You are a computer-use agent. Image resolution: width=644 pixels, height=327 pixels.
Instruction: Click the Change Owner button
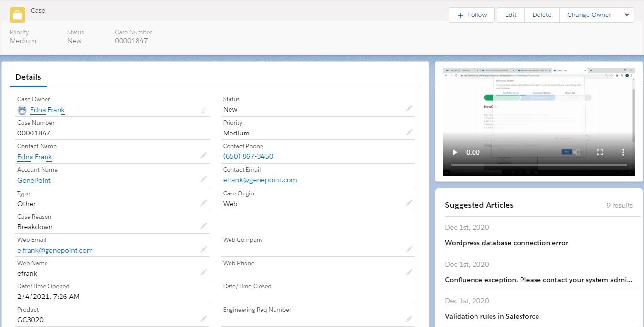click(589, 15)
